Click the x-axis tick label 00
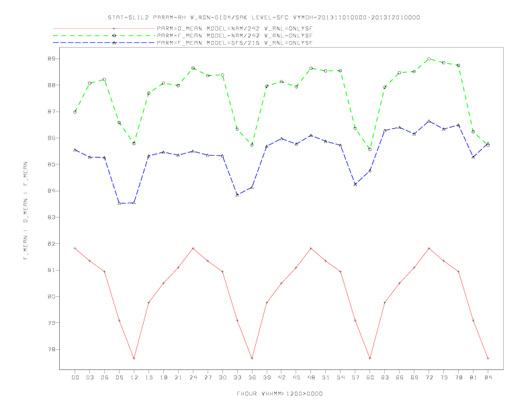Viewport: 532px width, 411px height. click(75, 377)
